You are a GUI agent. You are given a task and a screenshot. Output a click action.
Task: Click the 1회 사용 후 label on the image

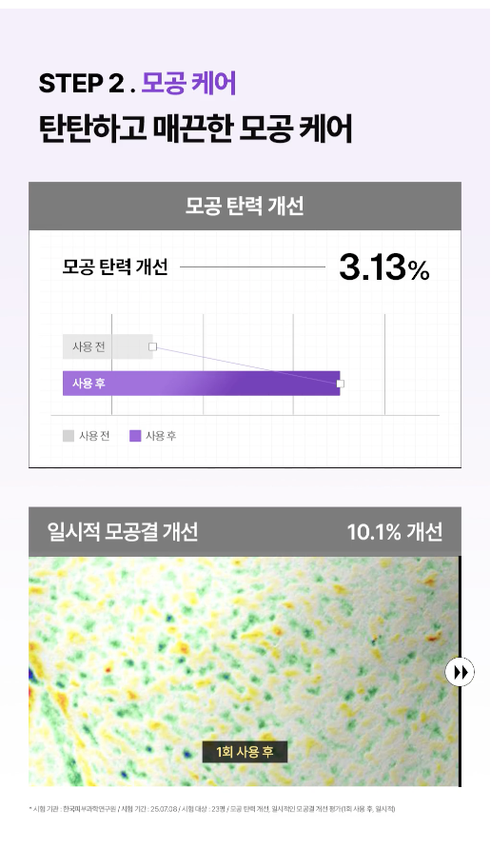[245, 752]
